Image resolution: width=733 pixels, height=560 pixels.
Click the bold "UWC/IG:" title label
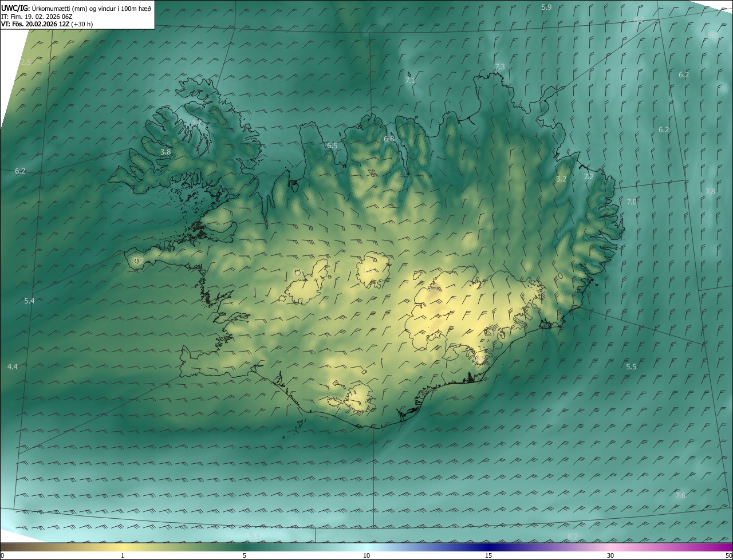(15, 8)
